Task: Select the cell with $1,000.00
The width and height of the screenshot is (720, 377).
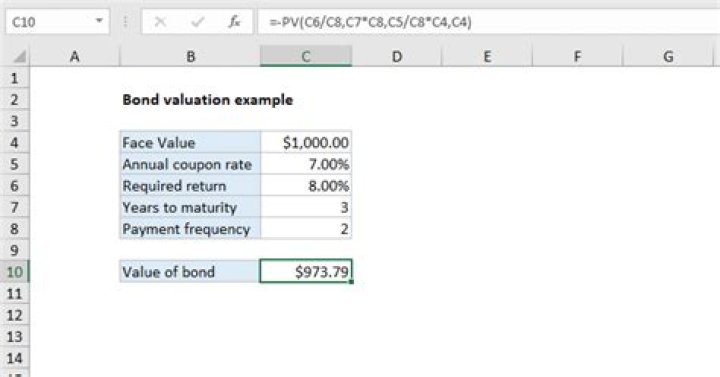Action: pos(306,143)
